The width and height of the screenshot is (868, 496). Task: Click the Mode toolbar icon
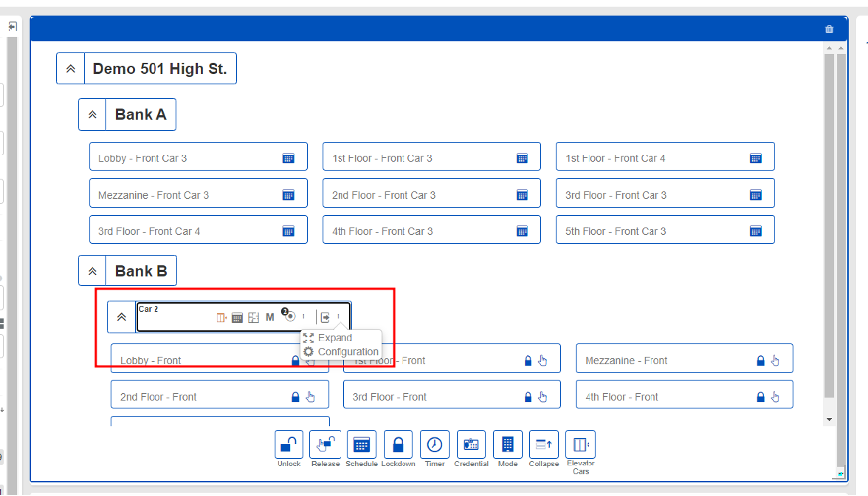[508, 445]
